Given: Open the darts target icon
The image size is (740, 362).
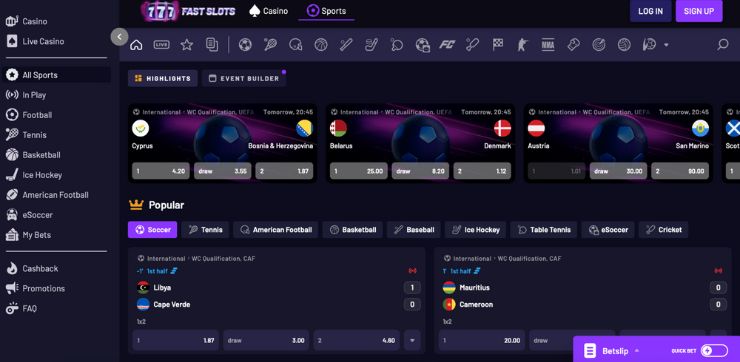Looking at the screenshot, I should pos(599,45).
